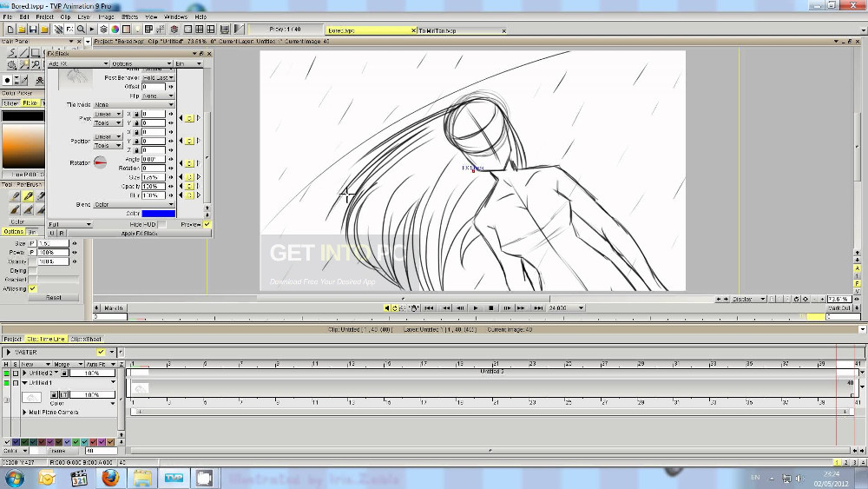Toggle the Drying checkbox

pos(33,271)
